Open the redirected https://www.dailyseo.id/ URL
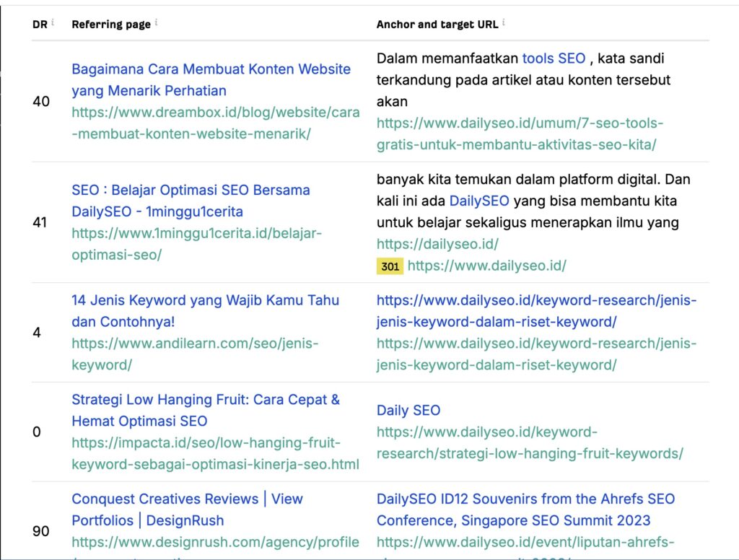The width and height of the screenshot is (739, 560). [x=487, y=266]
